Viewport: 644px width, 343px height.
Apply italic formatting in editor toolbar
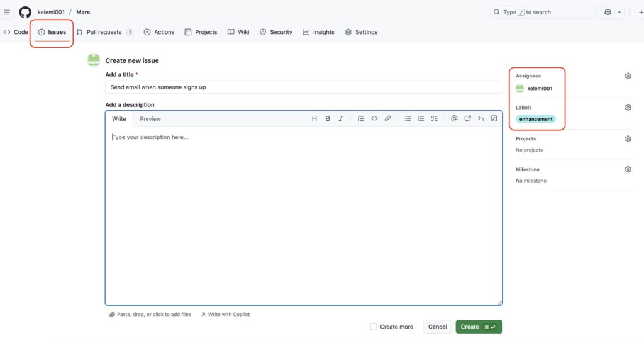pyautogui.click(x=341, y=118)
